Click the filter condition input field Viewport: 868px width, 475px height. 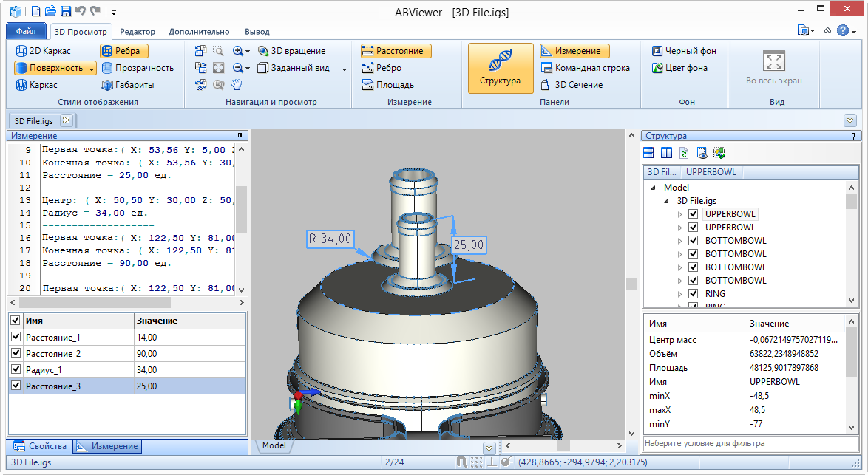click(747, 443)
